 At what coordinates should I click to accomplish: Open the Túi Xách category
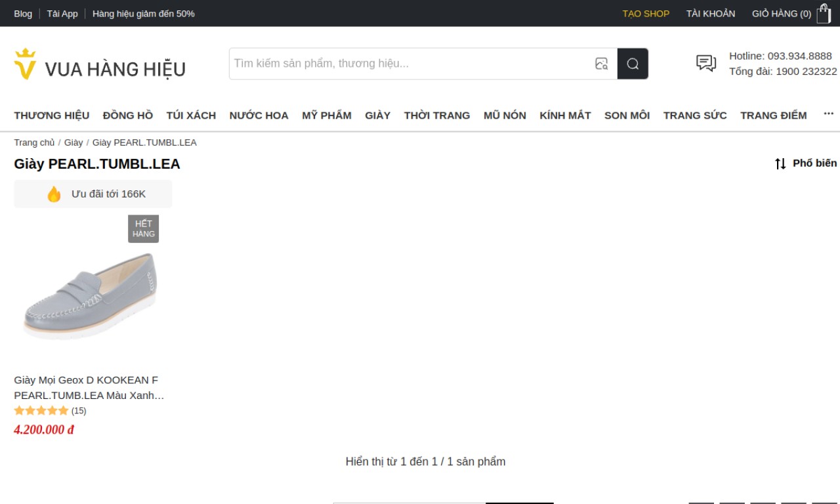pyautogui.click(x=191, y=115)
